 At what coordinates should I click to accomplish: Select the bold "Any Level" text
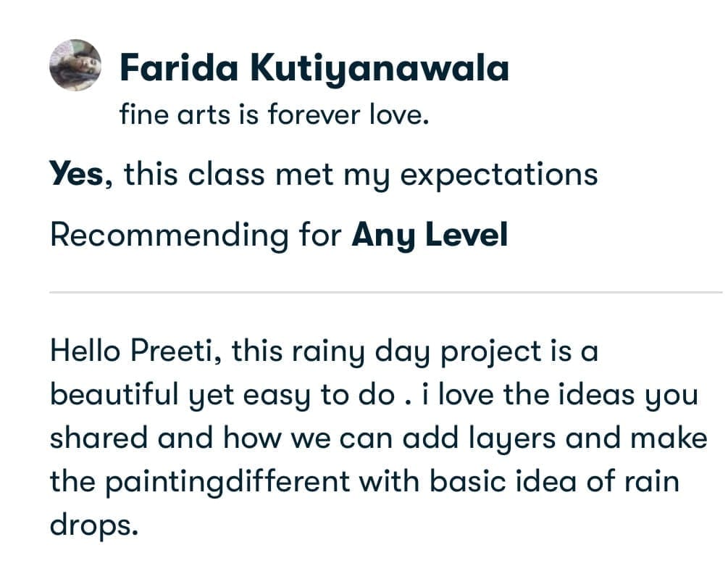(x=430, y=236)
